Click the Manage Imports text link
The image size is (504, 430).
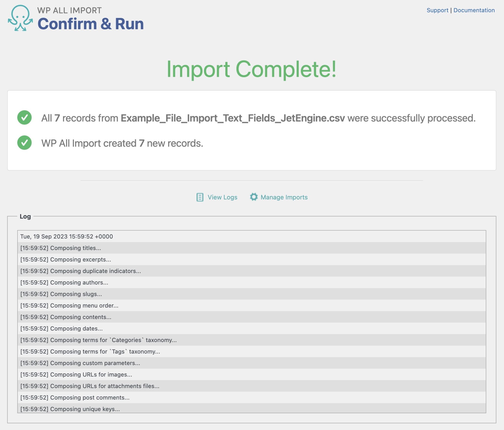click(x=284, y=197)
